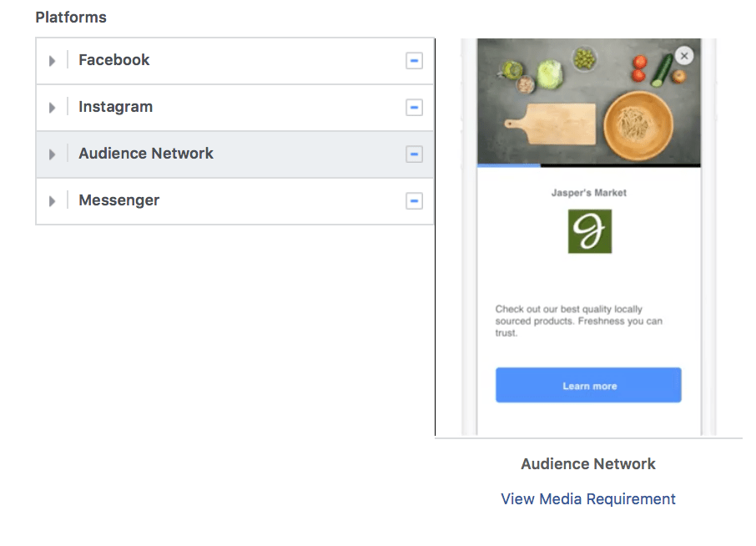Open the View Media Requirement link
This screenshot has width=756, height=546.
(x=587, y=498)
